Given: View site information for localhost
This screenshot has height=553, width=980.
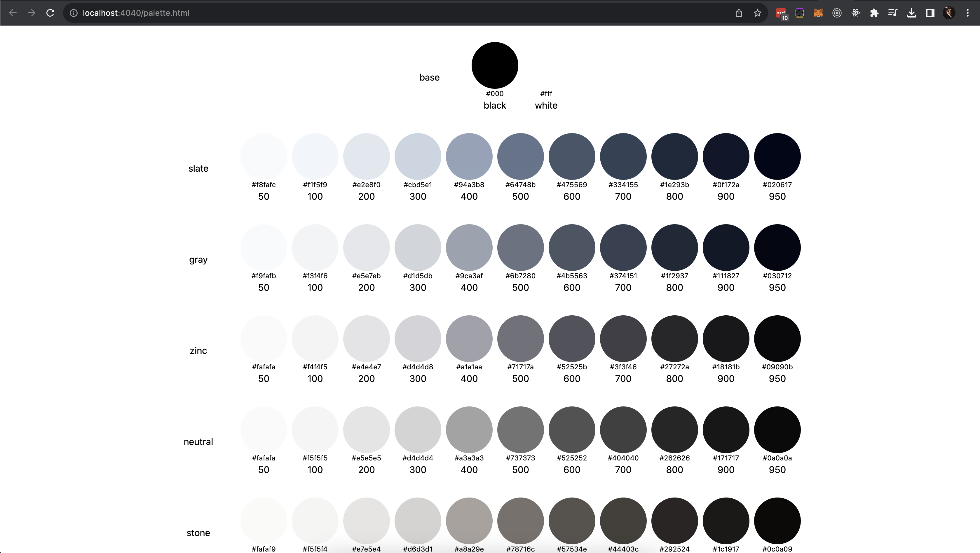Looking at the screenshot, I should [74, 13].
